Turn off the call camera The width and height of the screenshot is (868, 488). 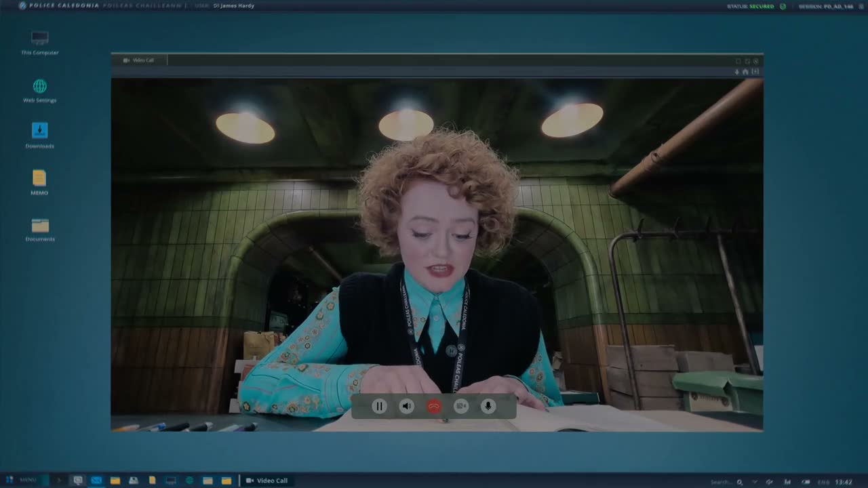click(461, 406)
